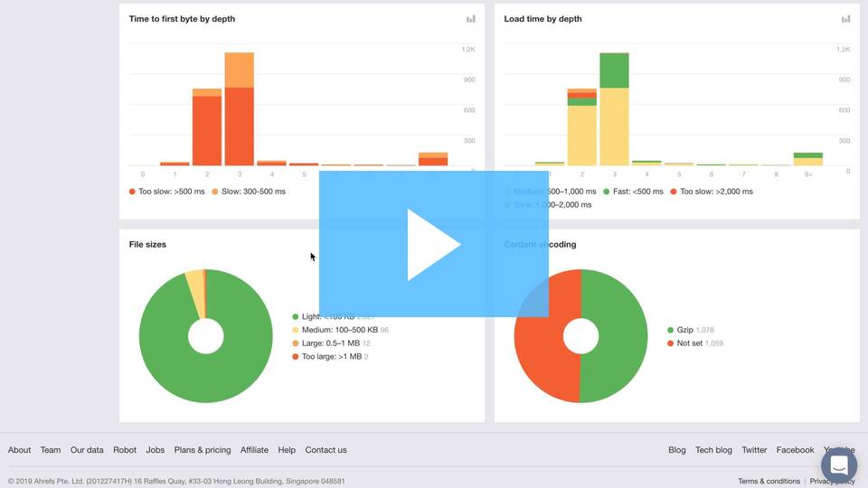
Task: Open the Terms & conditions link
Action: click(769, 481)
